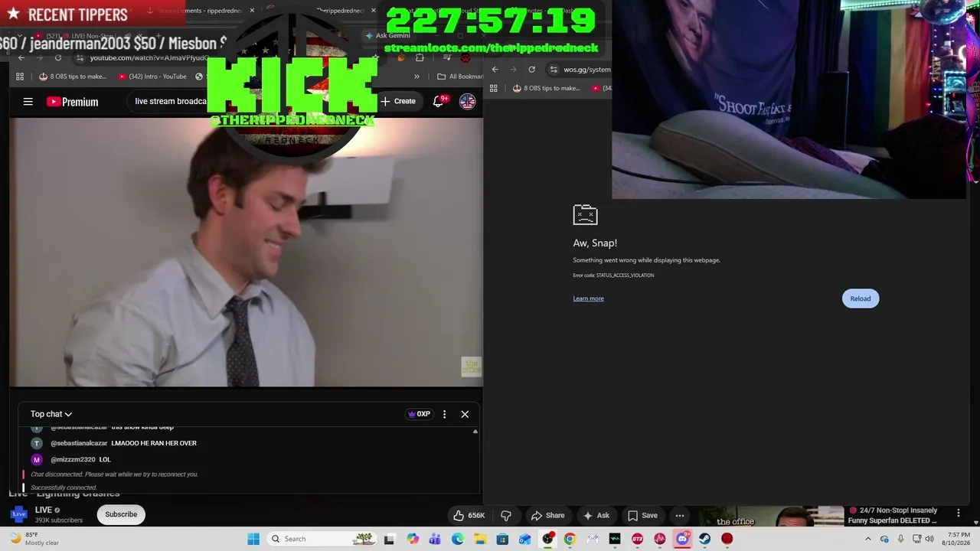
Task: Open 8 OBS tips bookmark in YouTube window
Action: (x=73, y=77)
